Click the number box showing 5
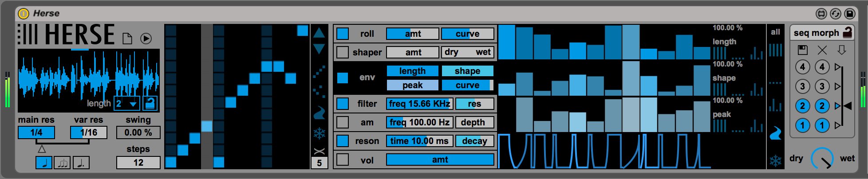 (319, 163)
